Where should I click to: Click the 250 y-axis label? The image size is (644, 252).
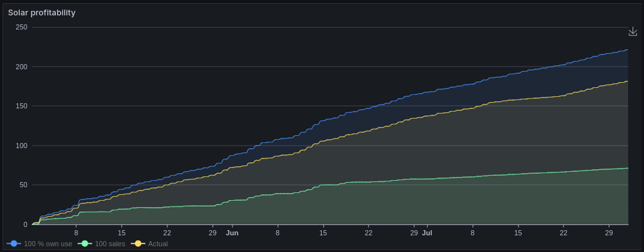(22, 27)
